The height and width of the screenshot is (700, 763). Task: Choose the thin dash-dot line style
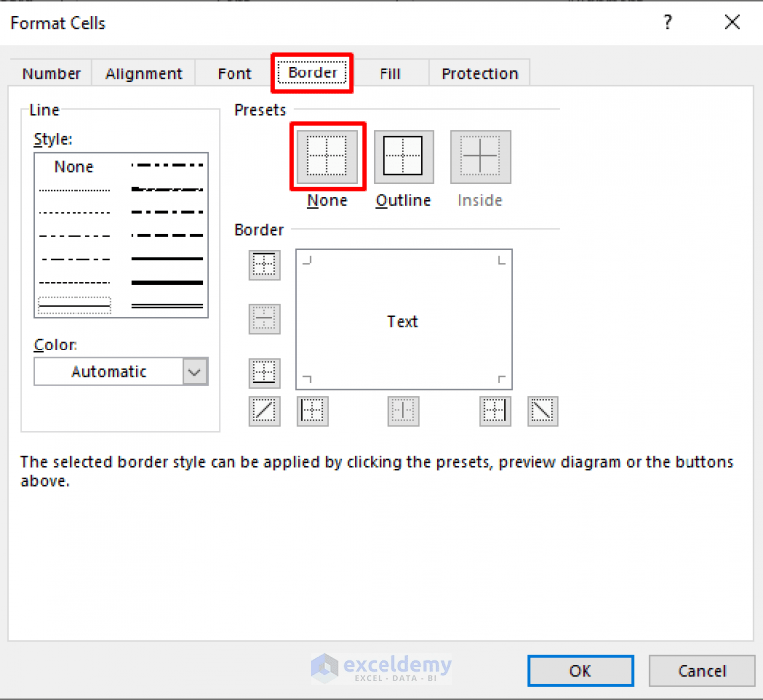coord(74,259)
